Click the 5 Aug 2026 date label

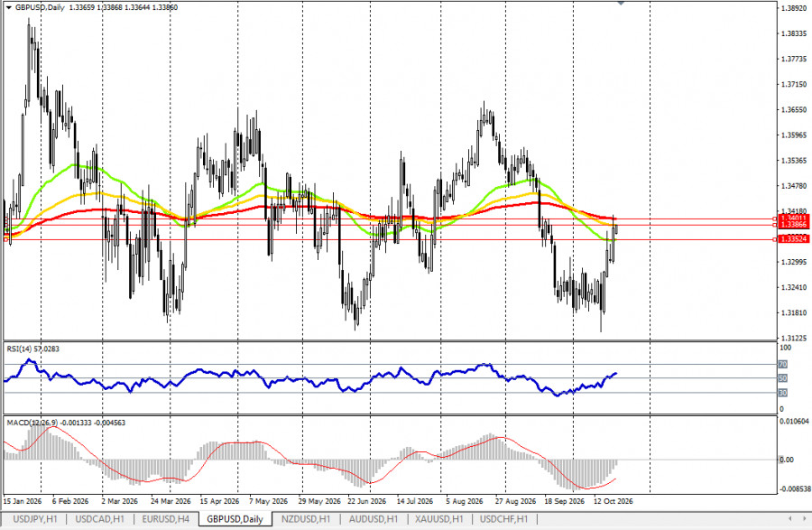465,501
